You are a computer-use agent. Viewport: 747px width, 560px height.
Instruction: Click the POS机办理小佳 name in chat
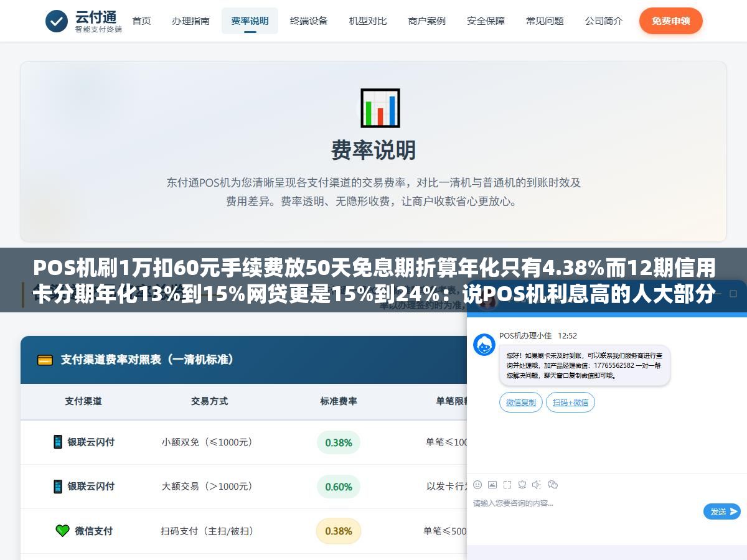(x=525, y=335)
